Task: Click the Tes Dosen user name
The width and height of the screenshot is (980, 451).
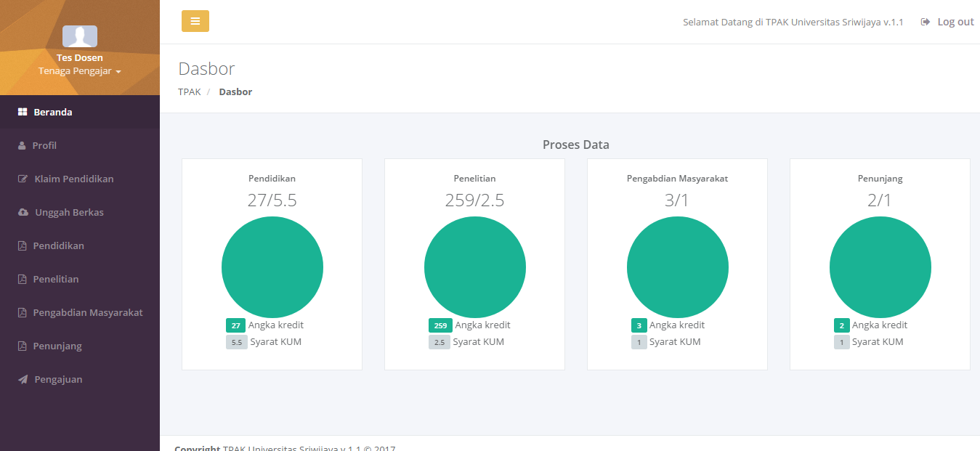Action: [80, 57]
